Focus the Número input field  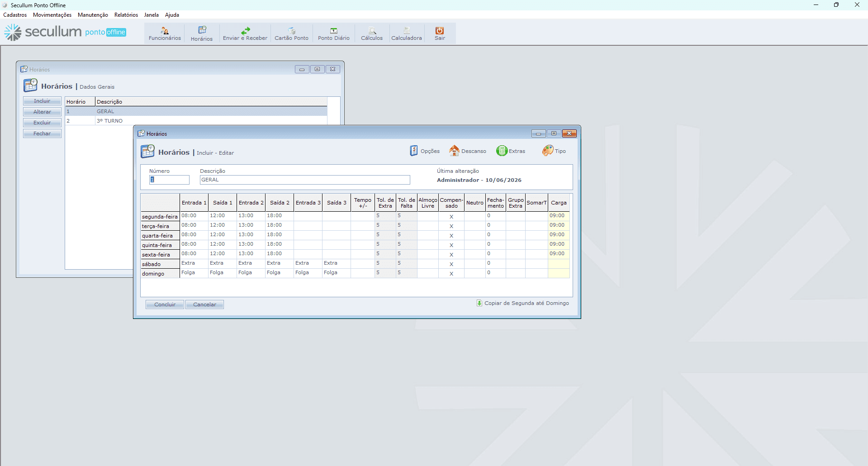tap(169, 180)
